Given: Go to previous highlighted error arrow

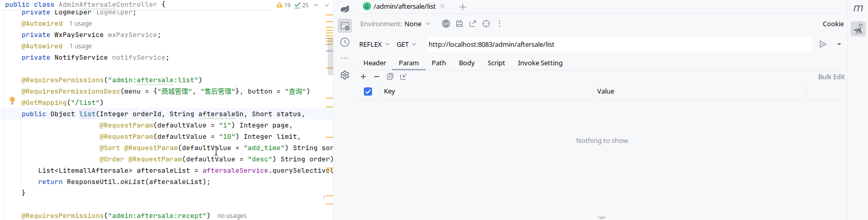Looking at the screenshot, I should tap(316, 5).
